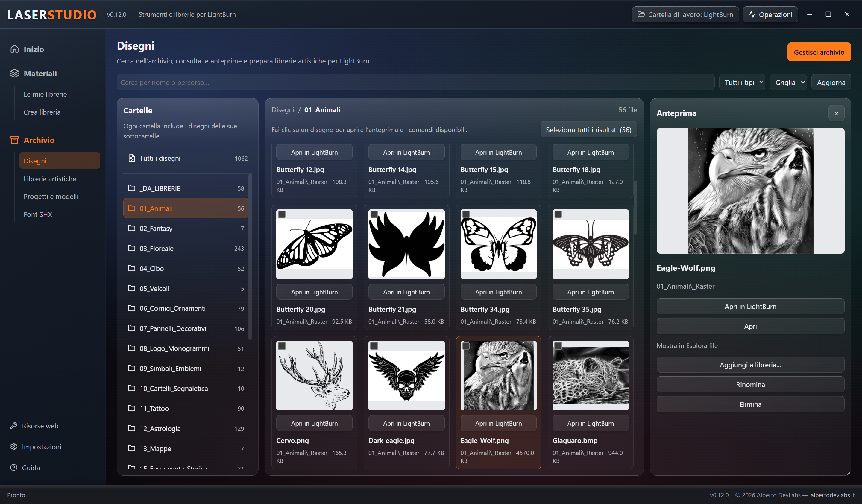
Task: Click the working folder icon for LightBurn
Action: coord(641,14)
